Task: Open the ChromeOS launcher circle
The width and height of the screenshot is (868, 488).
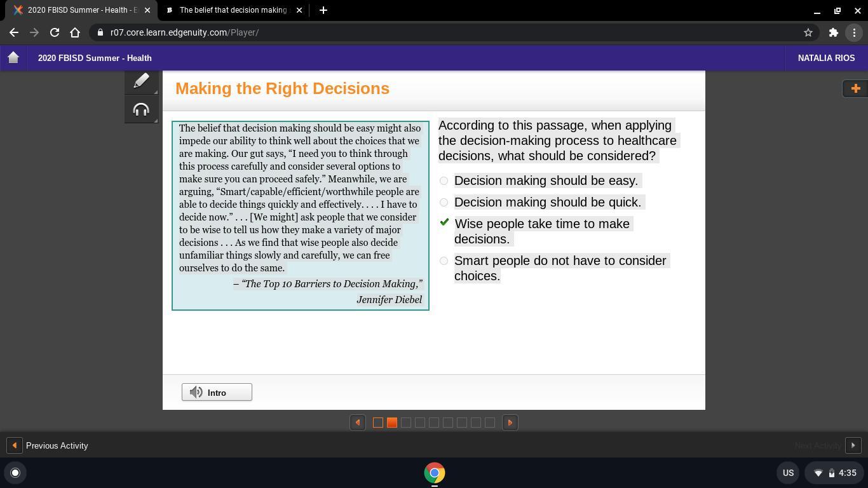Action: [x=15, y=473]
